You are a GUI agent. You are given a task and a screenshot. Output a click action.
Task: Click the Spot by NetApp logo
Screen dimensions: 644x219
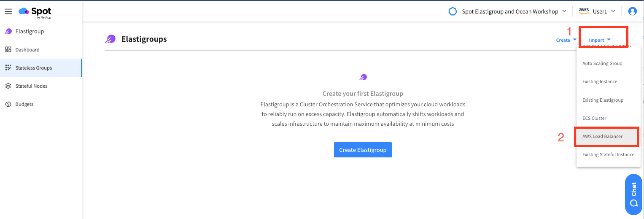[x=35, y=12]
